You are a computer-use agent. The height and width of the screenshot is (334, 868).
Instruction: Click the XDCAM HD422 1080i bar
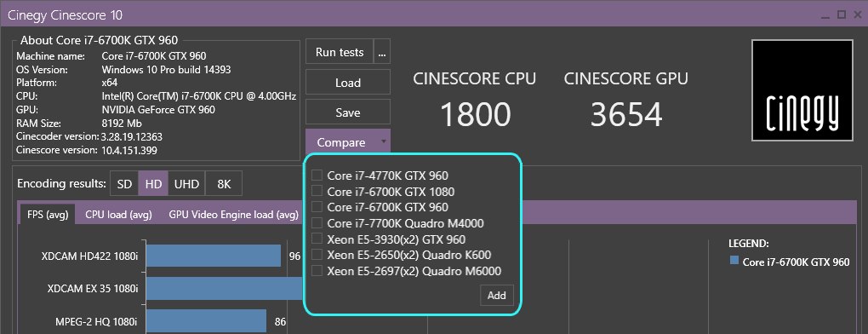[214, 256]
